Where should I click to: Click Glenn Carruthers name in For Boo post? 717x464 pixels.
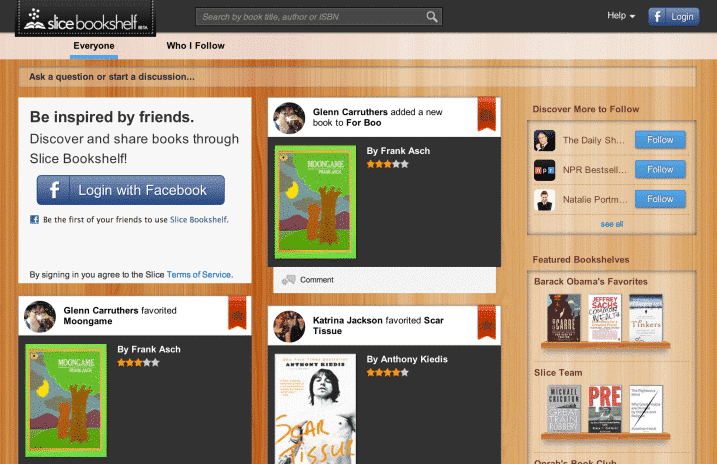pyautogui.click(x=350, y=112)
